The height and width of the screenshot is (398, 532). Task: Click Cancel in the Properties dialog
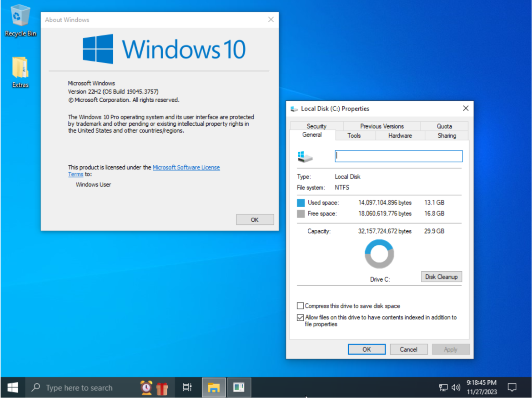pyautogui.click(x=408, y=349)
